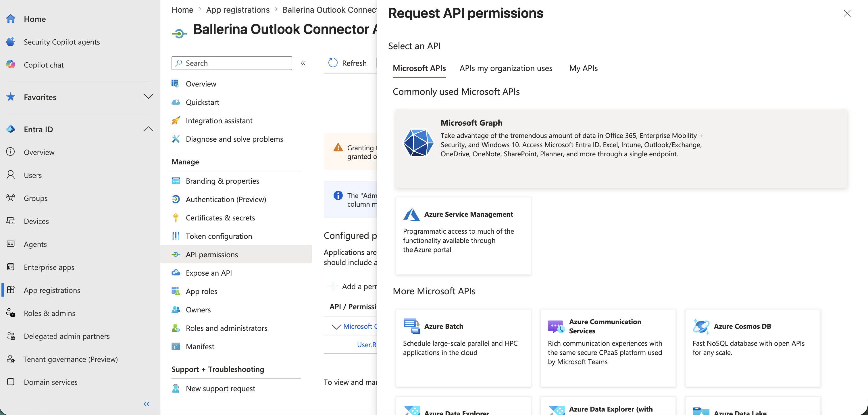Click App roles icon
868x415 pixels.
pos(176,291)
